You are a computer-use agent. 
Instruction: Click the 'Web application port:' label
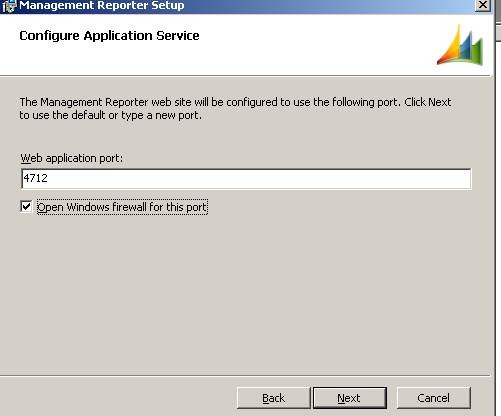72,158
